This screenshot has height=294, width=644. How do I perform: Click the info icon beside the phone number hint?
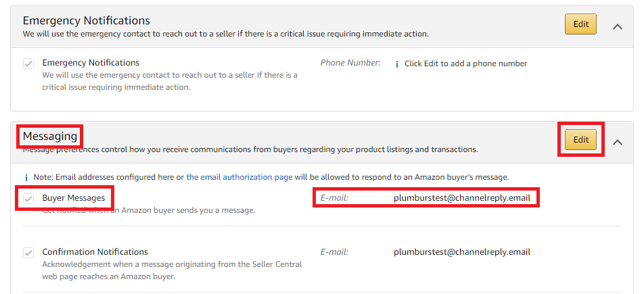click(x=396, y=64)
